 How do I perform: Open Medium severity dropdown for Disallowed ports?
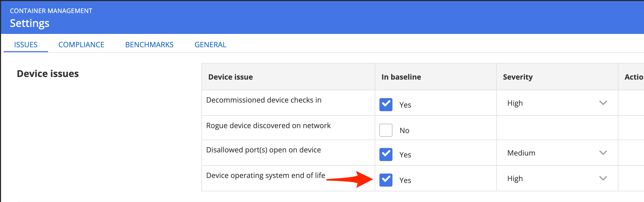click(x=557, y=153)
